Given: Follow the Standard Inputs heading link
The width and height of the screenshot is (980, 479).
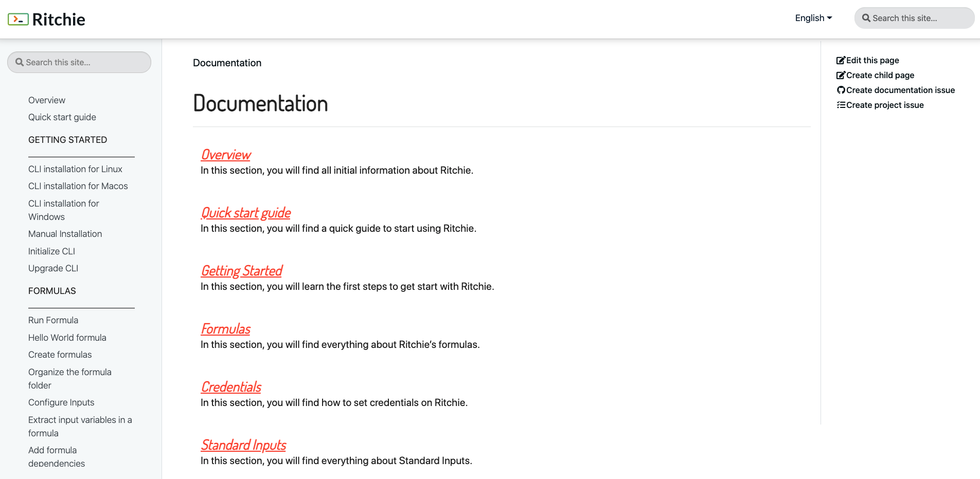Looking at the screenshot, I should tap(243, 445).
